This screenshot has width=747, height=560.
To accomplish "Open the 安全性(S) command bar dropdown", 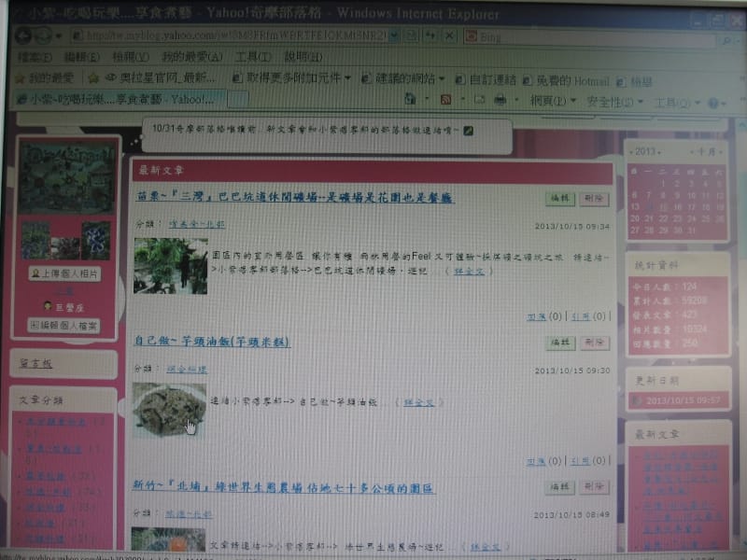I will (x=614, y=102).
